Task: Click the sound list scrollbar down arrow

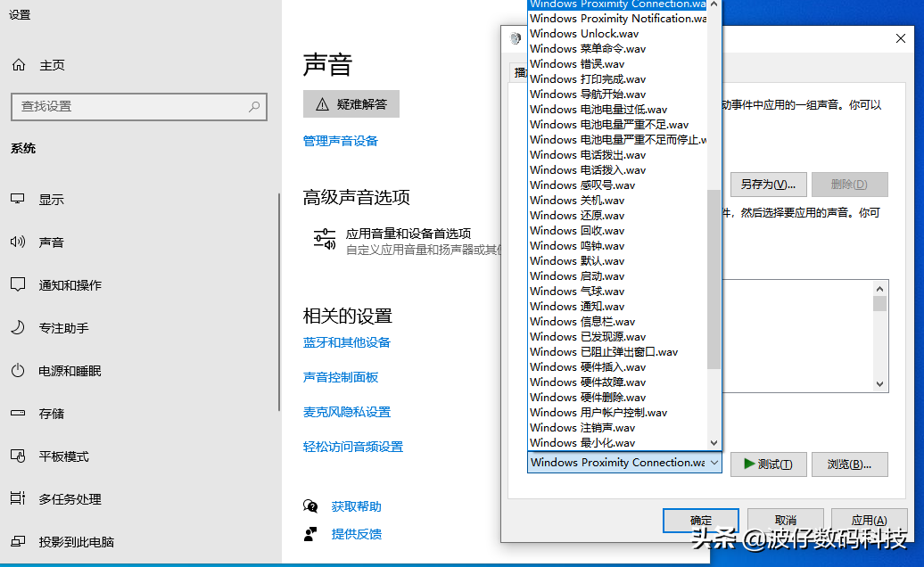Action: (714, 443)
